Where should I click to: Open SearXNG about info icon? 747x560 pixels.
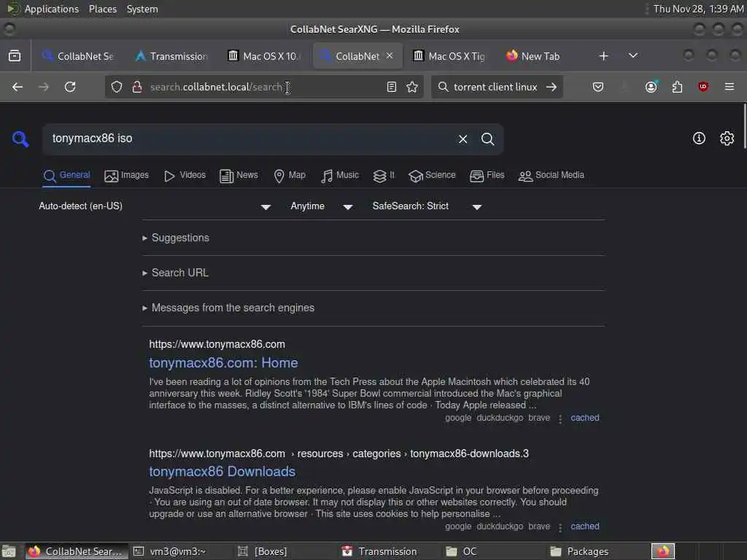point(699,138)
